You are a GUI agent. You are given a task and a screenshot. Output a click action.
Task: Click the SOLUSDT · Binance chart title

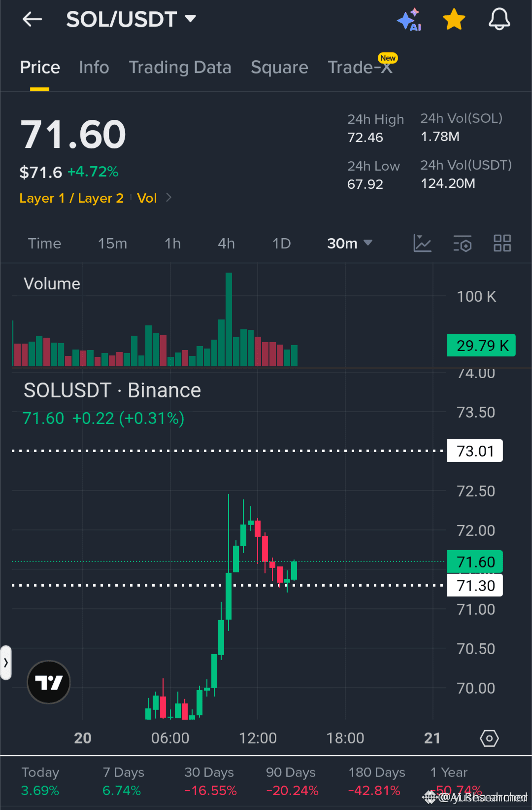[112, 390]
